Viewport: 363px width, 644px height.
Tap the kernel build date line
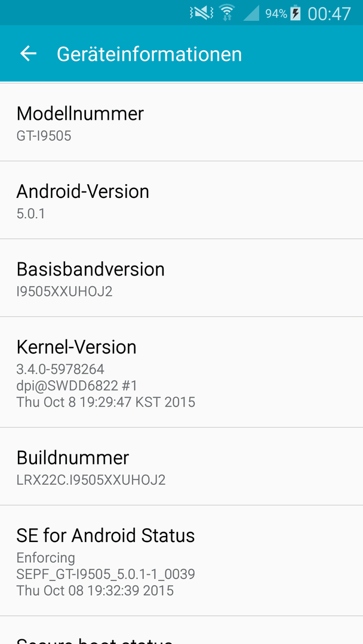tap(106, 402)
